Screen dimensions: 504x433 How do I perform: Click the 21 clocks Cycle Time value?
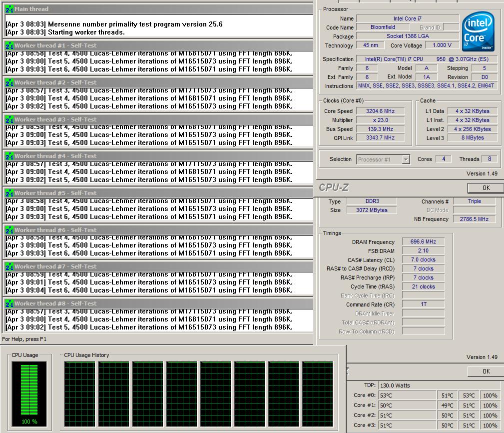tap(423, 286)
